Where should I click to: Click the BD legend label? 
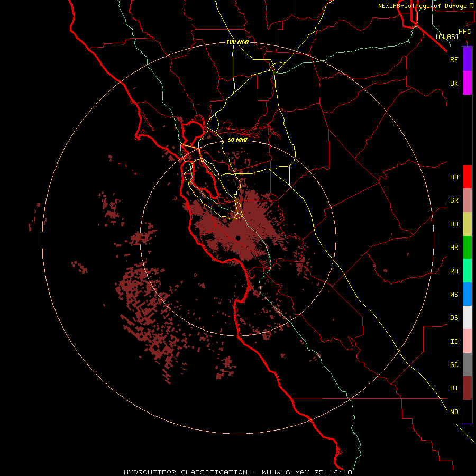coord(454,224)
